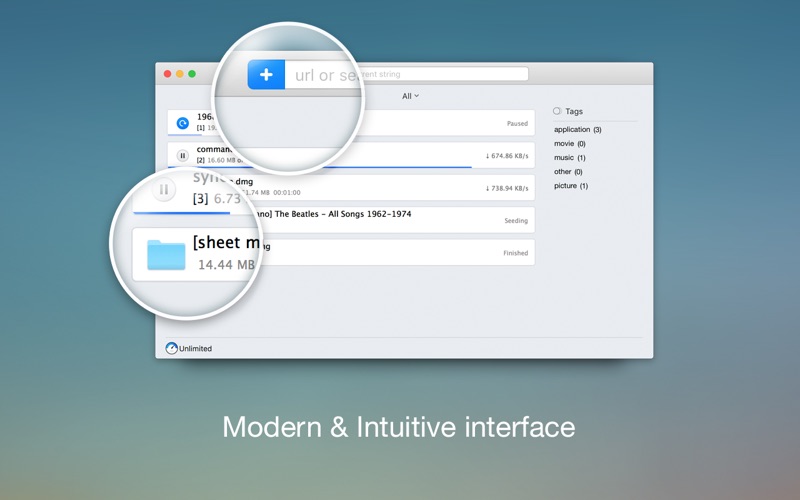The width and height of the screenshot is (800, 500).
Task: Click the magnified pause button beside [3]
Action: pos(163,190)
